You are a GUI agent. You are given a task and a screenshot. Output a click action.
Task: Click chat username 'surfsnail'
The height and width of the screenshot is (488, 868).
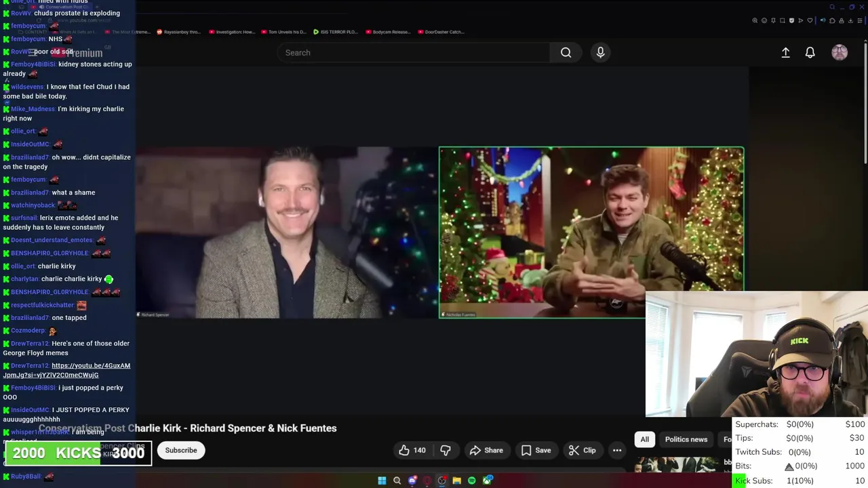pyautogui.click(x=24, y=218)
